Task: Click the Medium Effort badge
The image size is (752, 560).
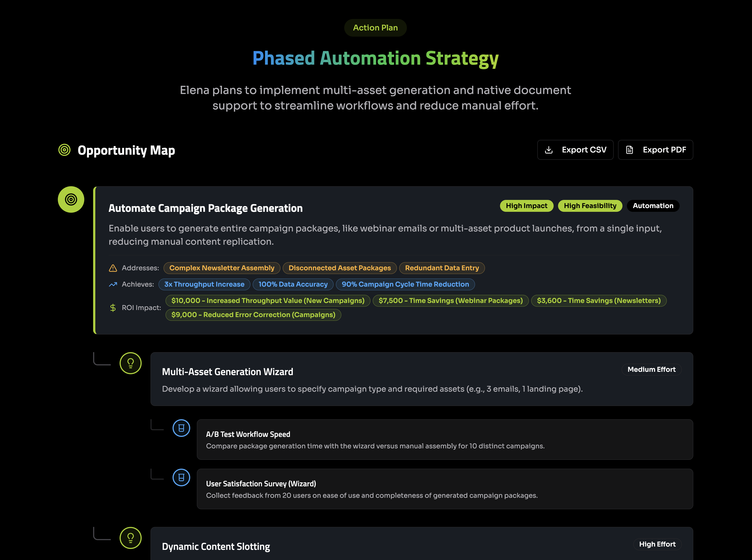Action: pos(651,370)
